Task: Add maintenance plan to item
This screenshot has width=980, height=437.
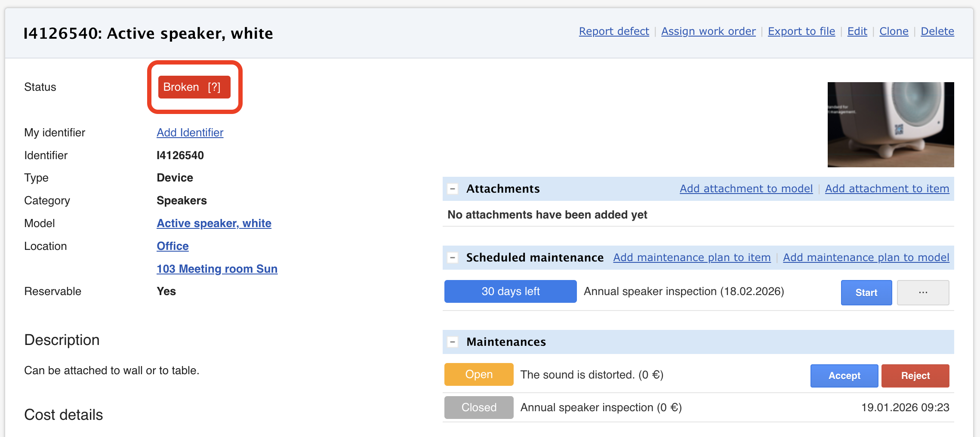Action: pos(692,258)
